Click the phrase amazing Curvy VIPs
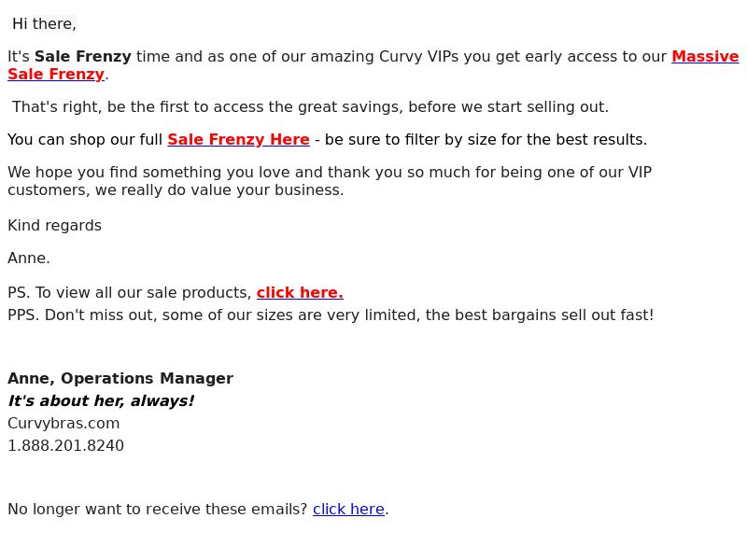 click(385, 57)
